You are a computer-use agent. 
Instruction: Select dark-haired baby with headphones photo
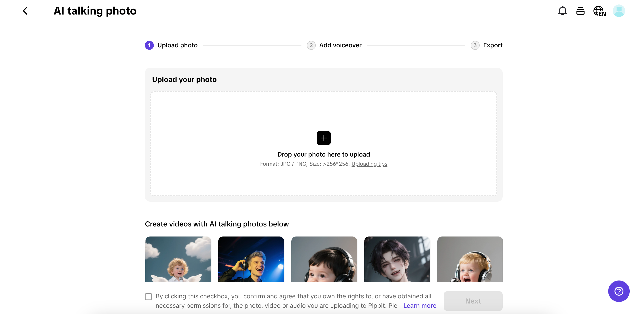[x=324, y=259]
